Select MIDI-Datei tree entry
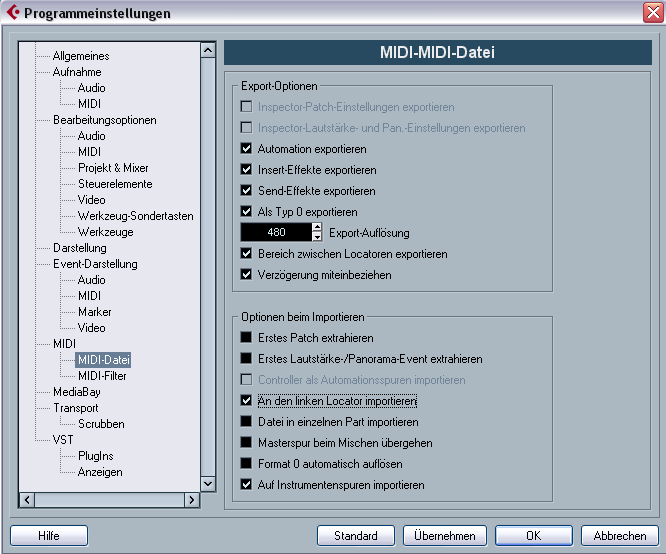Image resolution: width=666 pixels, height=554 pixels. pos(103,360)
